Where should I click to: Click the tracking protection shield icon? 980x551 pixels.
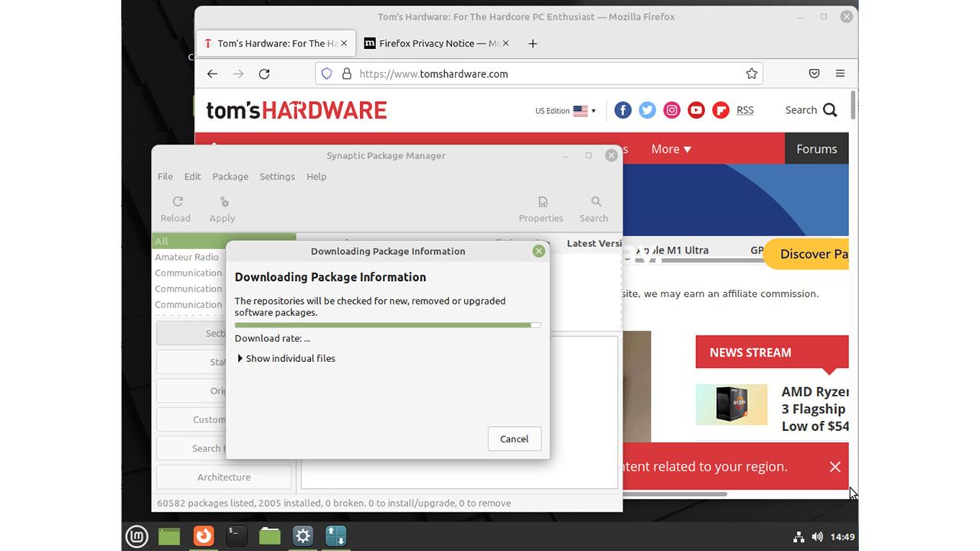coord(327,73)
